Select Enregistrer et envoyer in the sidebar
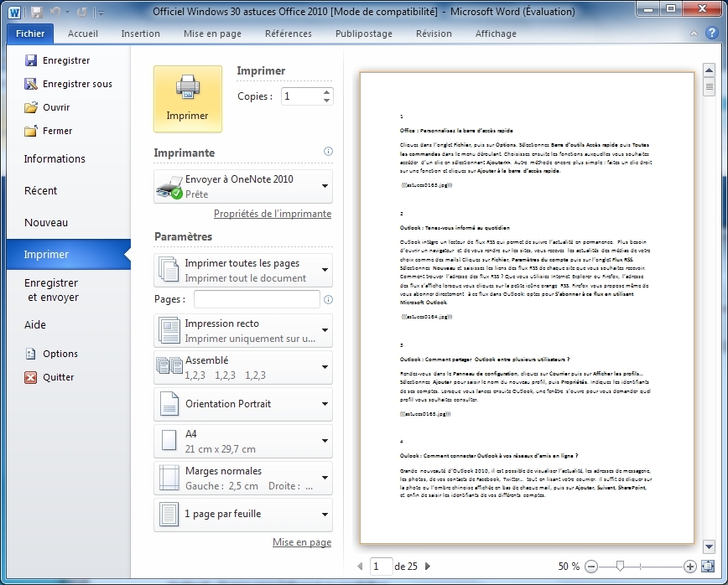 tap(69, 290)
